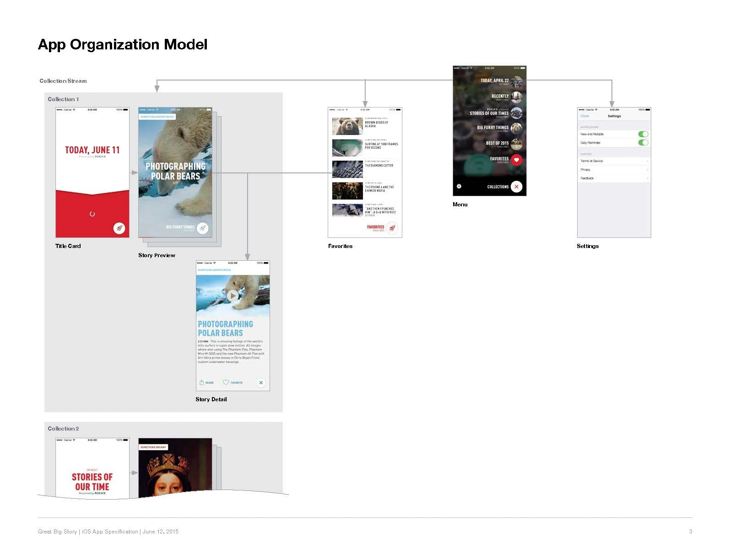Tap the Something Adventurous label in Story Detail
Image resolution: width=730 pixels, height=560 pixels.
pos(214,270)
